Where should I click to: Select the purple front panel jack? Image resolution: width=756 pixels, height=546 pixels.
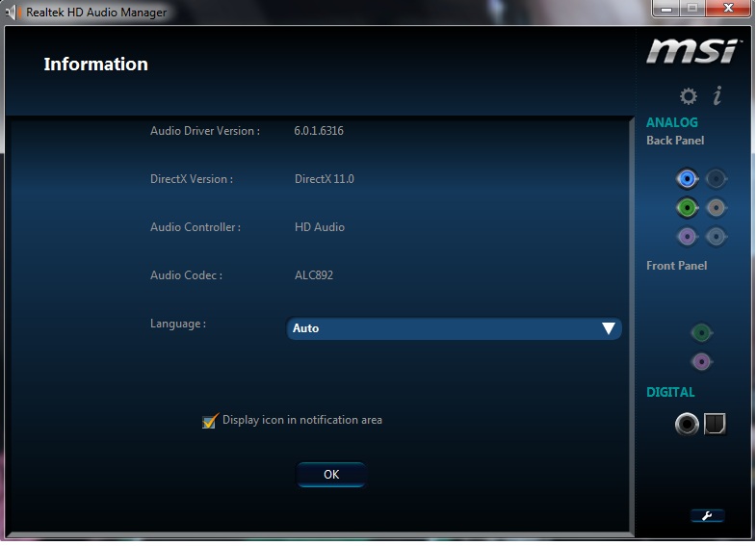click(701, 361)
